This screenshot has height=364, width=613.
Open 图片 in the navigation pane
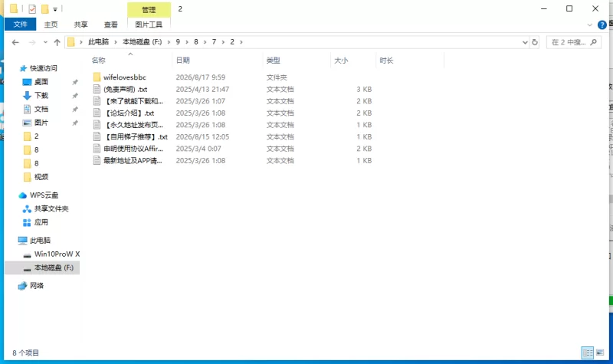(x=41, y=123)
